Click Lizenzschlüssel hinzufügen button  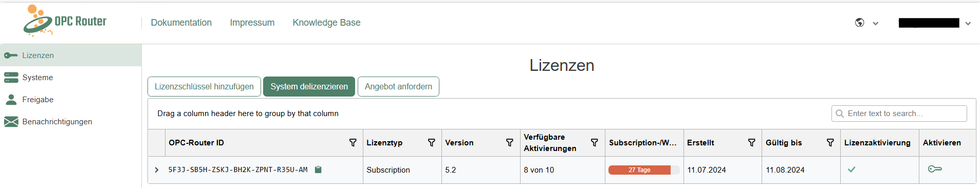[x=204, y=86]
